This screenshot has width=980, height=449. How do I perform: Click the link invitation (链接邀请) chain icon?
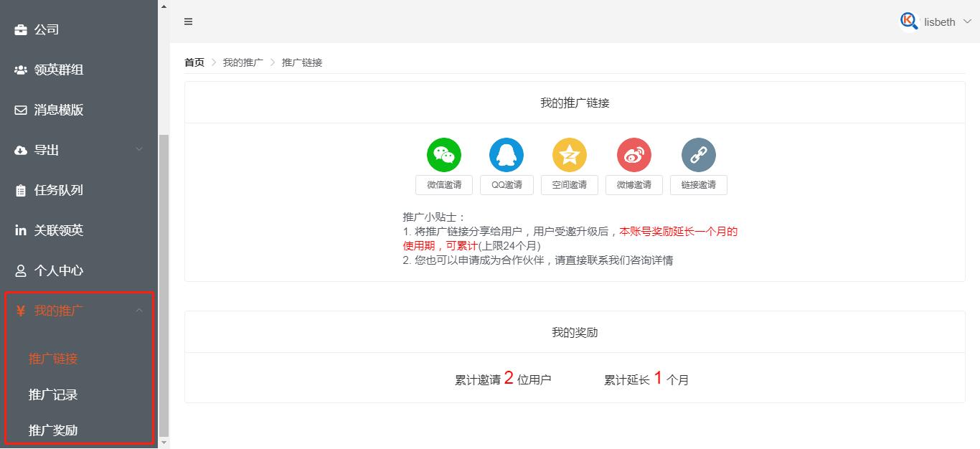[x=697, y=154]
